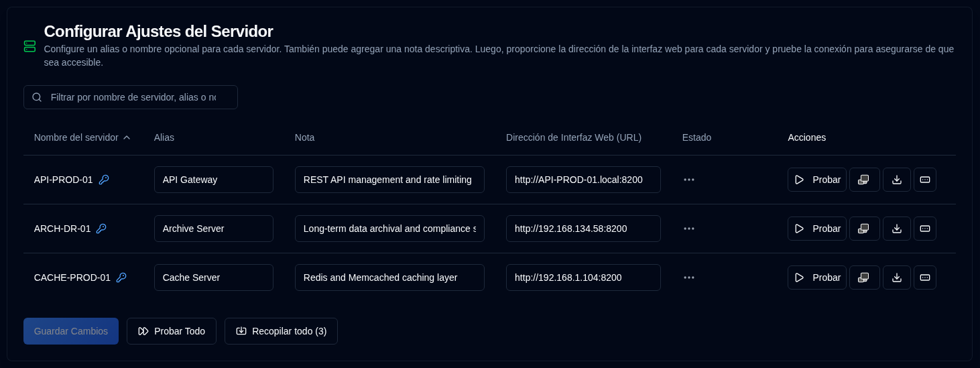Test connection with Probar for API-PROD-01

817,180
